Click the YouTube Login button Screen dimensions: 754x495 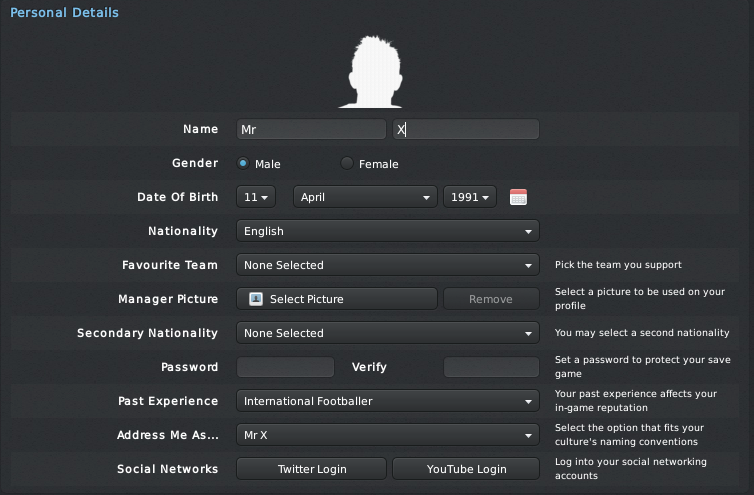pyautogui.click(x=466, y=469)
